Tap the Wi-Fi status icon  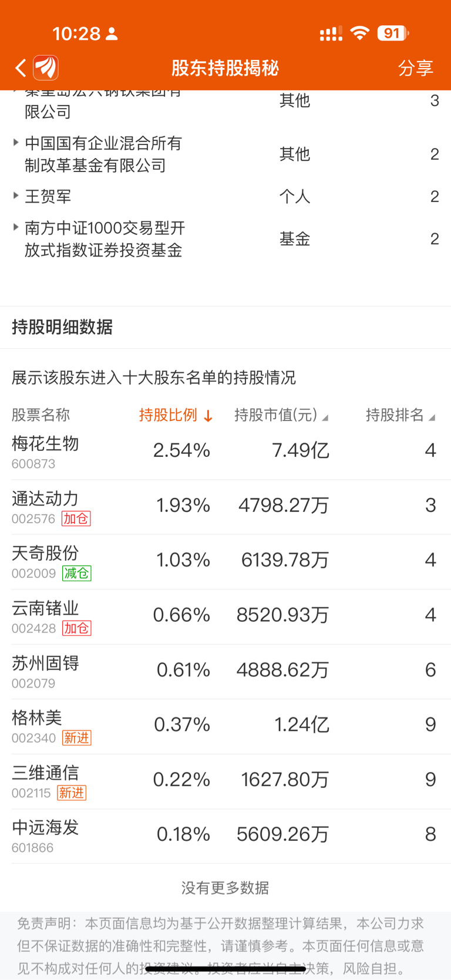coord(359,33)
